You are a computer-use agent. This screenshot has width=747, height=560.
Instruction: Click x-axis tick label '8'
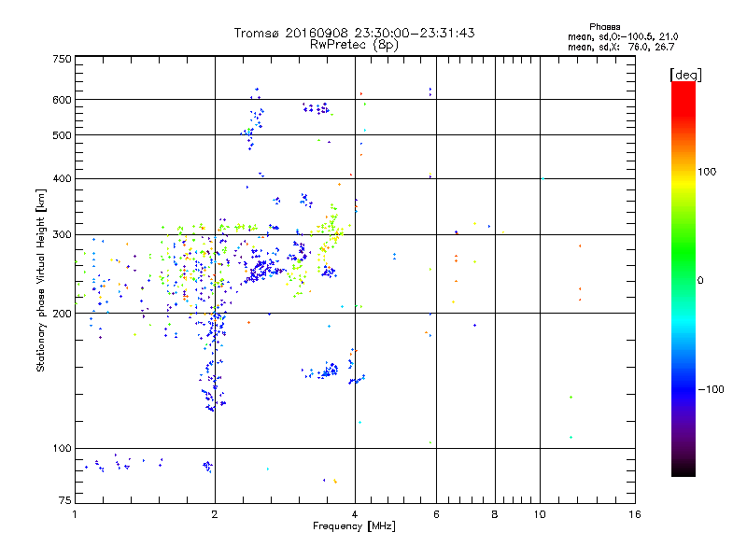pos(495,514)
